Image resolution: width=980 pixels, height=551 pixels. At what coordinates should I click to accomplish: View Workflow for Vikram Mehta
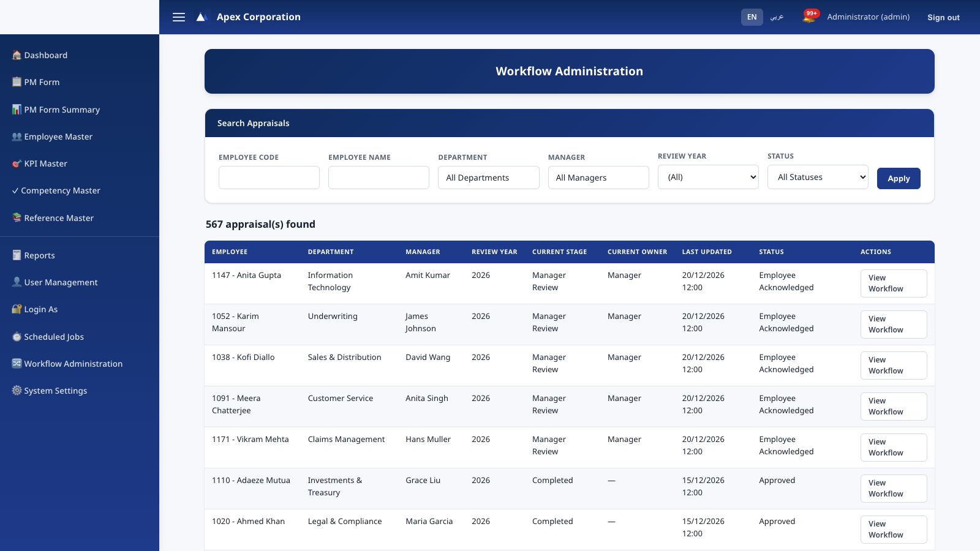(x=894, y=448)
